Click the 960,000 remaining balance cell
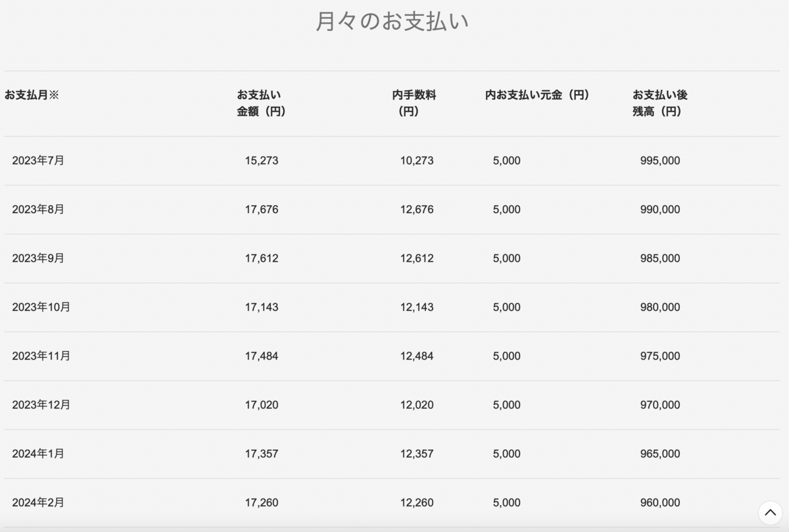This screenshot has height=532, width=789. [660, 503]
